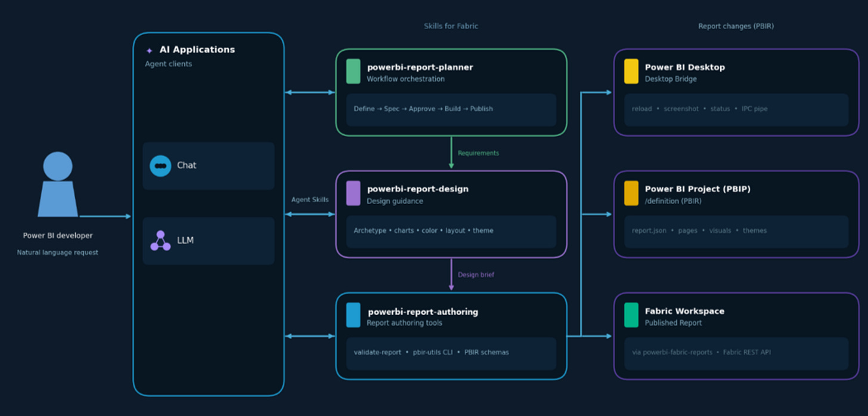Viewport: 868px width, 416px height.
Task: Click the Published Report subtitle
Action: (x=674, y=323)
